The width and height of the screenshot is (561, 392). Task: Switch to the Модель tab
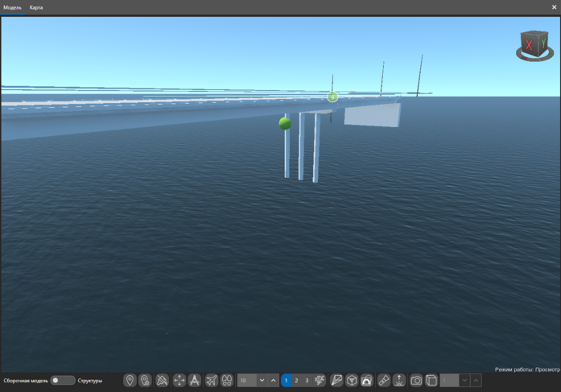click(x=12, y=7)
